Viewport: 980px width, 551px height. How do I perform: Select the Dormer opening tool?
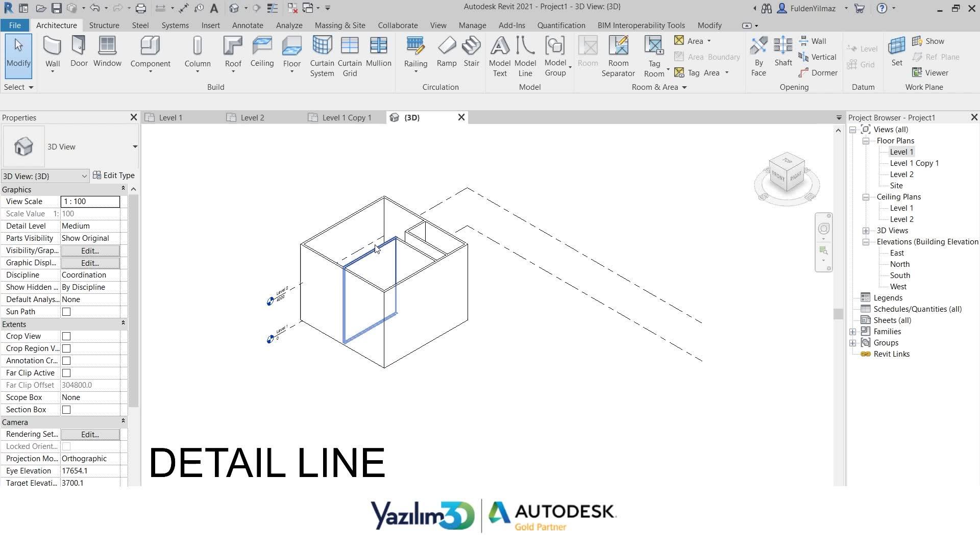click(x=818, y=72)
